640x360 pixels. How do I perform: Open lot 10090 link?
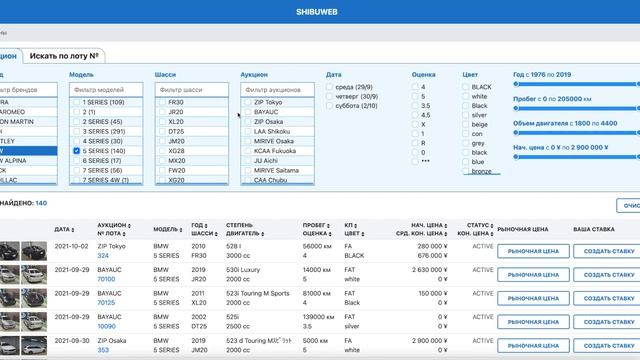click(x=106, y=327)
